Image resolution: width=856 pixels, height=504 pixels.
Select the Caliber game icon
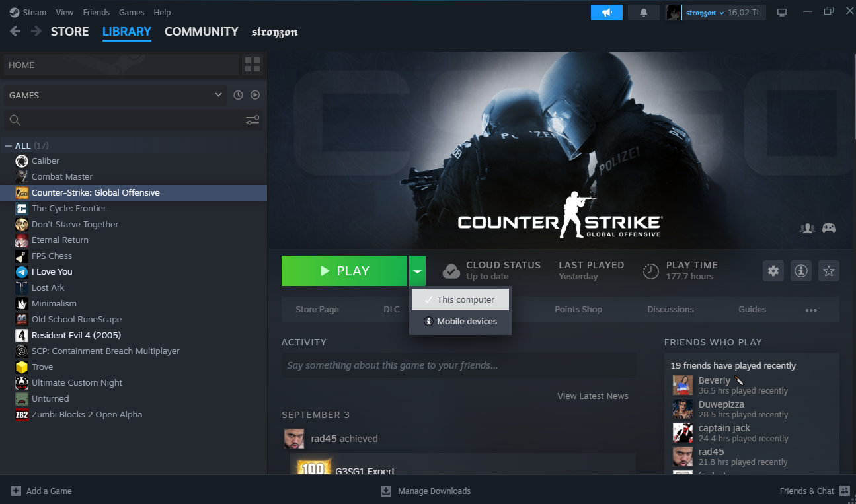point(21,161)
